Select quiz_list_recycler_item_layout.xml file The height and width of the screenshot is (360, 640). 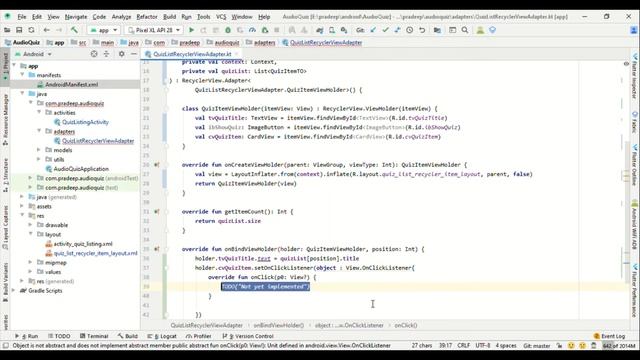coord(96,253)
